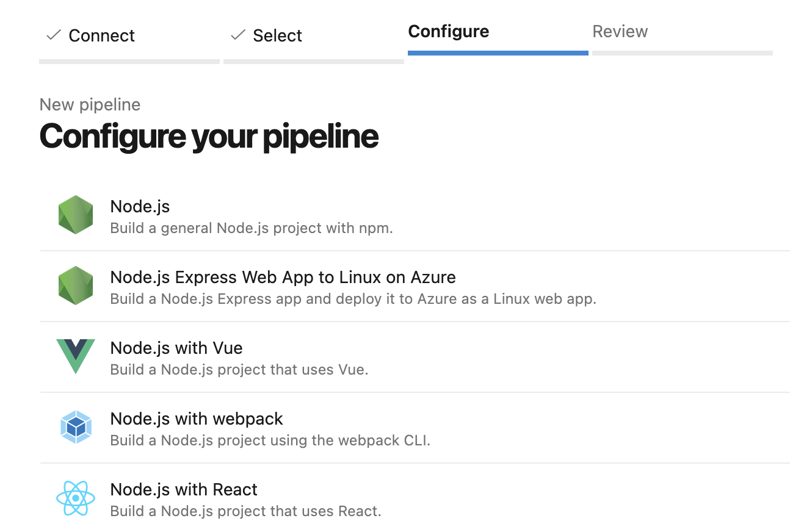The height and width of the screenshot is (532, 790).
Task: Click the blue webpack cube icon
Action: 76,427
